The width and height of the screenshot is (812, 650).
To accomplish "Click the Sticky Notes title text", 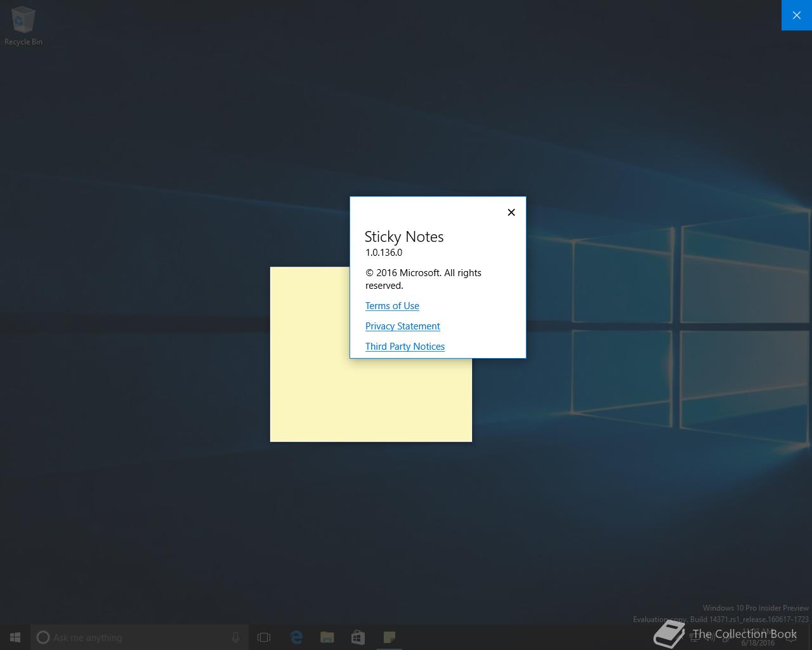I will 404,237.
